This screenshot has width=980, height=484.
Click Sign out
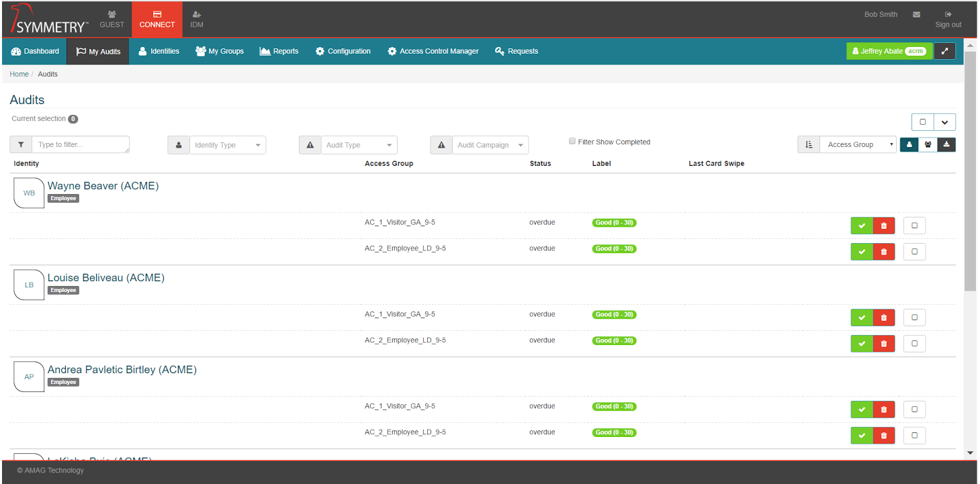click(948, 19)
